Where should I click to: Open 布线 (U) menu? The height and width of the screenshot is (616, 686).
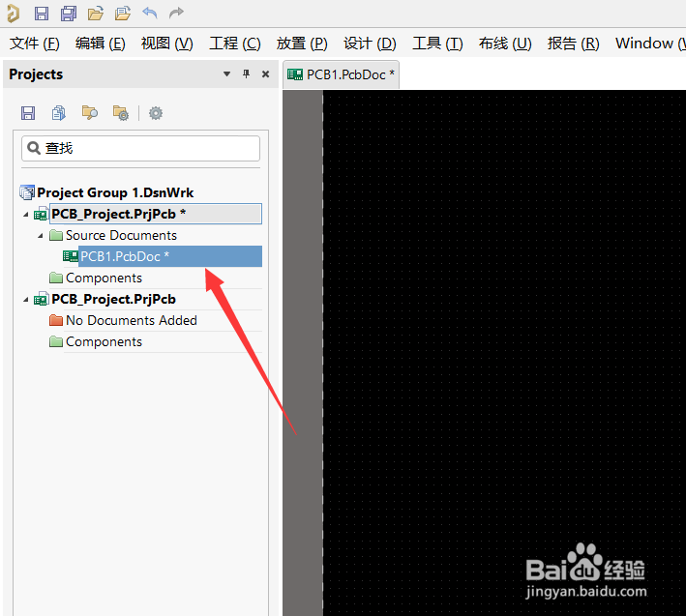tap(505, 44)
